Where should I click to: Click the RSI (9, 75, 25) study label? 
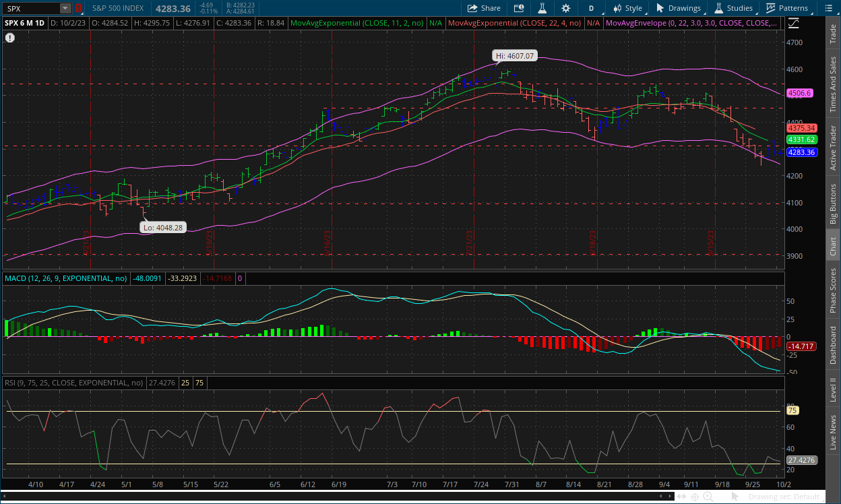point(74,382)
